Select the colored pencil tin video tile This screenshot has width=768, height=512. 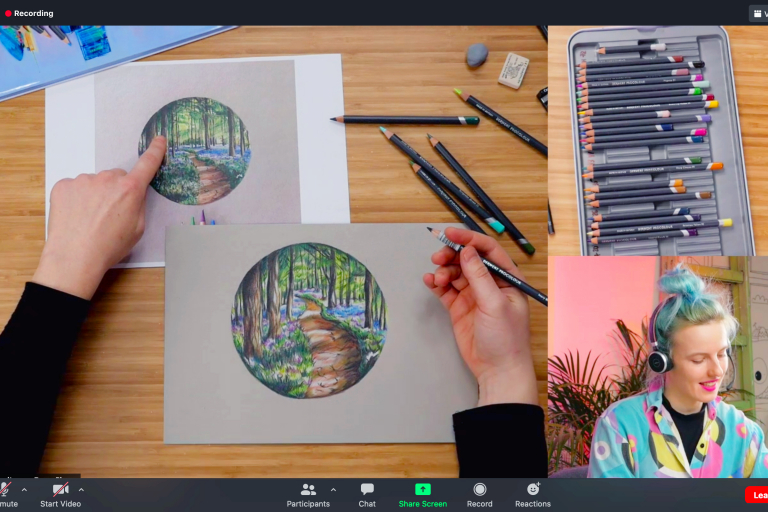click(657, 140)
